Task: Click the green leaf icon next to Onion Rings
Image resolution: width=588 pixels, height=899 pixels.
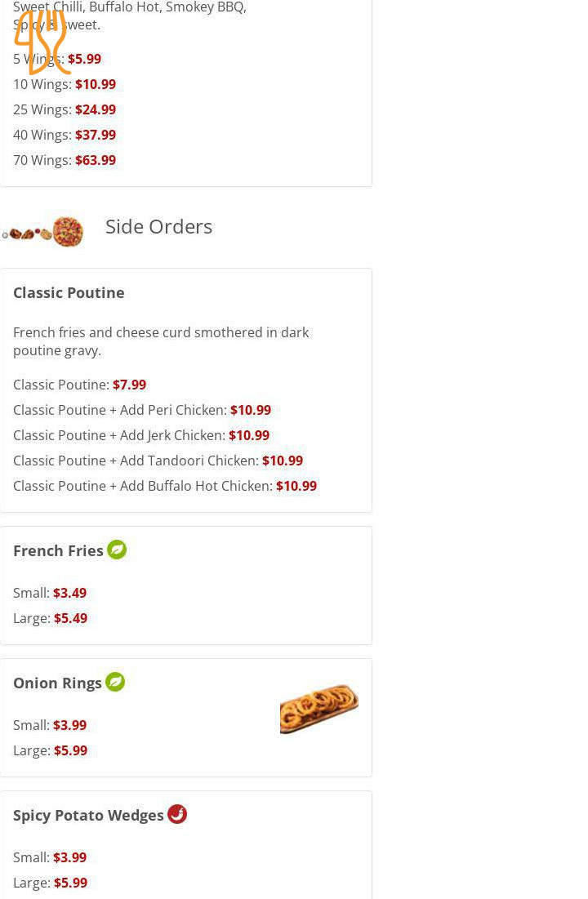Action: pyautogui.click(x=115, y=682)
